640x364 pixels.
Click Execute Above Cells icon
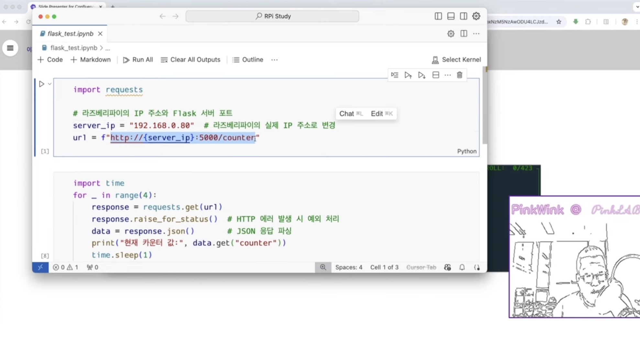408,75
